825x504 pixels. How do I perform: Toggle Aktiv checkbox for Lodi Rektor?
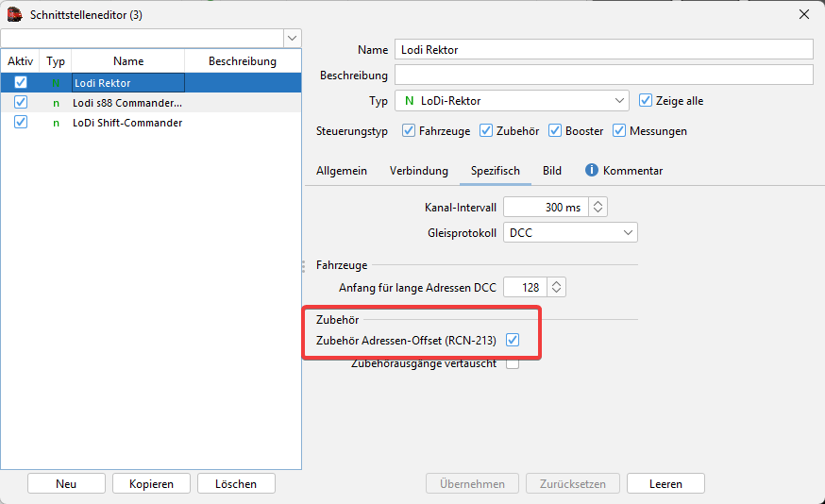(x=21, y=83)
